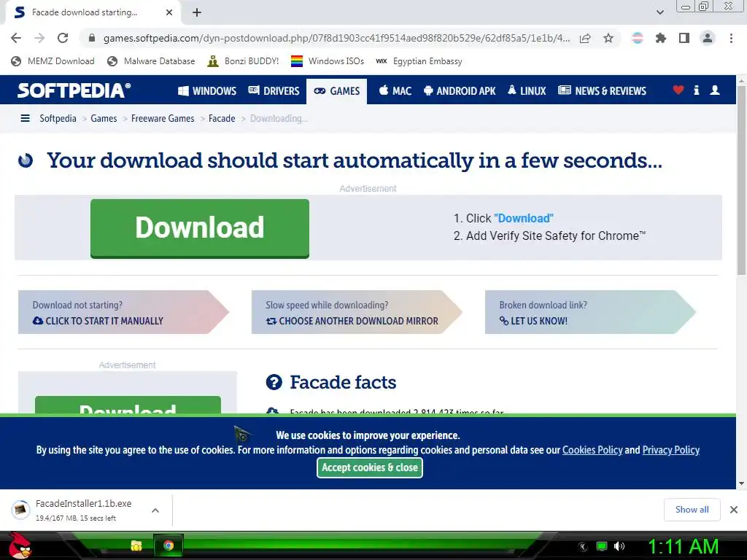Close the downloads bar
Viewport: 747px width, 560px height.
click(734, 510)
